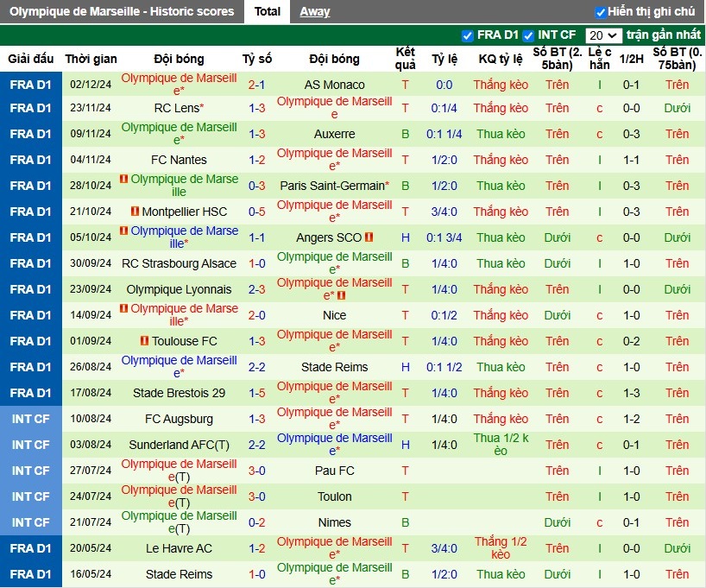Open the RC Strasbourg Alsace team link
This screenshot has width=706, height=588.
tap(179, 263)
